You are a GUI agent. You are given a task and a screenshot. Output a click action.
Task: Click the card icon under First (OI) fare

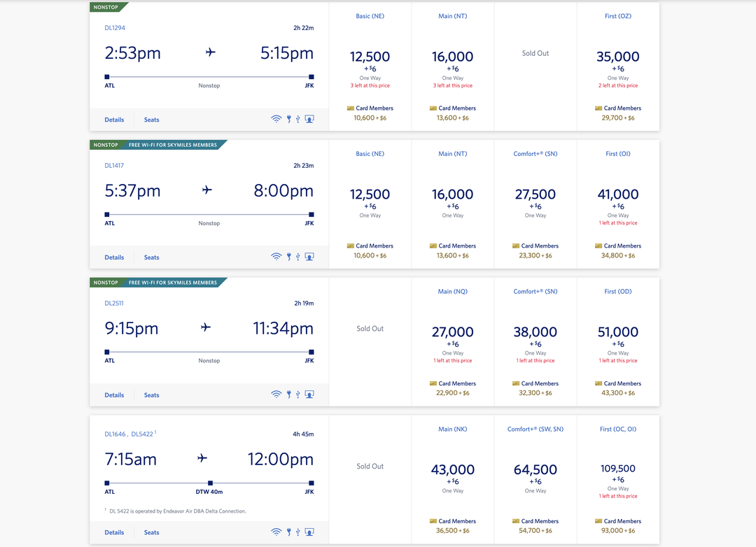click(x=599, y=246)
